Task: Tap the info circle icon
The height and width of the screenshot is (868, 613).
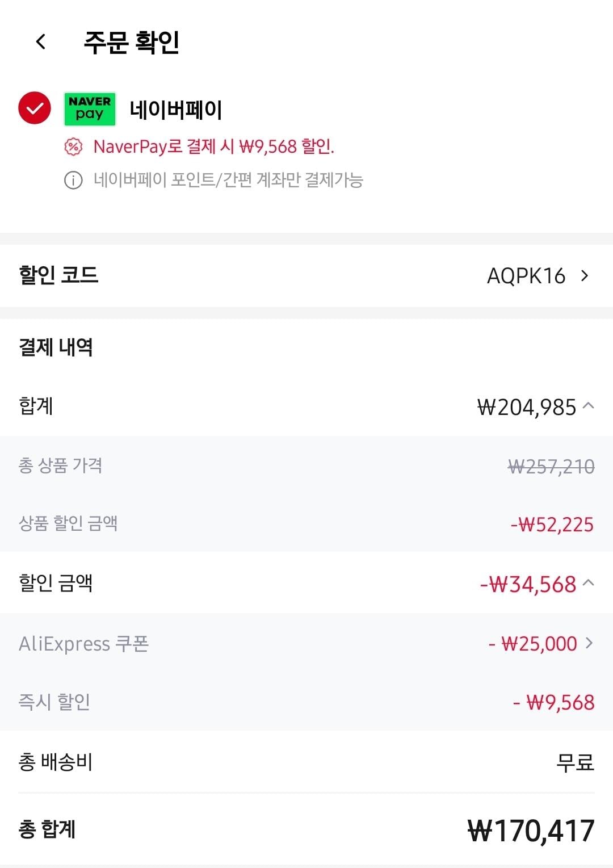Action: tap(73, 181)
